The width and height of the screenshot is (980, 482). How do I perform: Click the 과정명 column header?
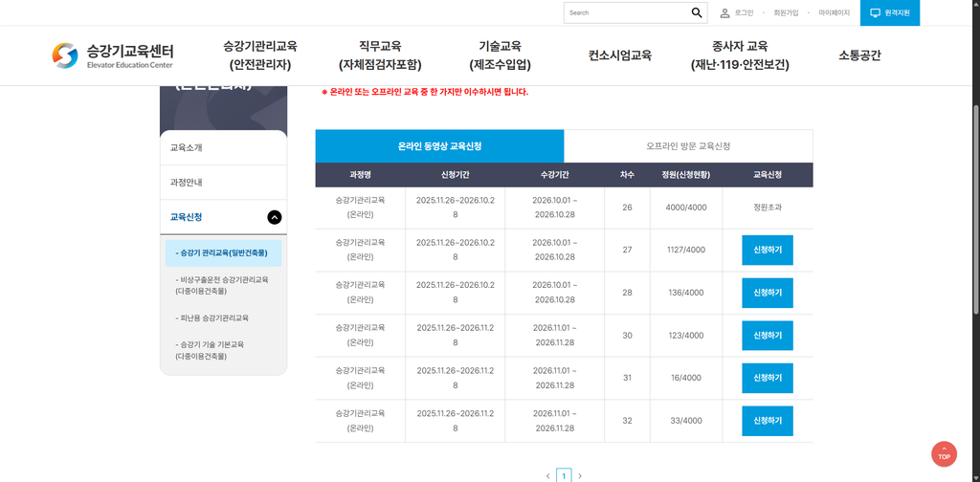point(361,175)
